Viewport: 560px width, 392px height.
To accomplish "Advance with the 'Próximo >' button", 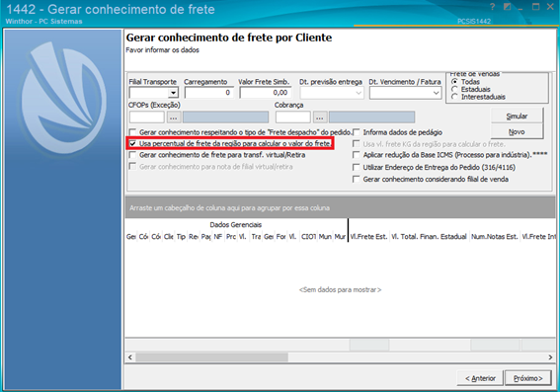I will [x=527, y=378].
